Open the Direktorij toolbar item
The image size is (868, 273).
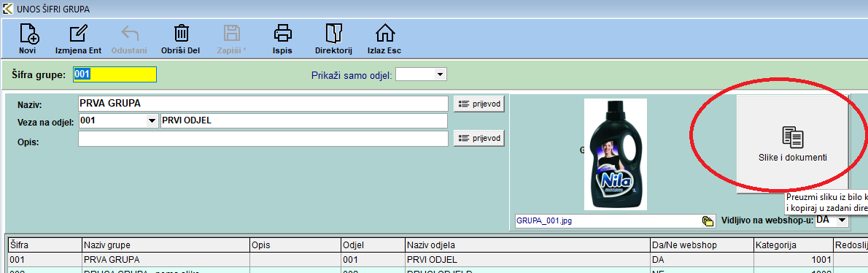coord(334,39)
